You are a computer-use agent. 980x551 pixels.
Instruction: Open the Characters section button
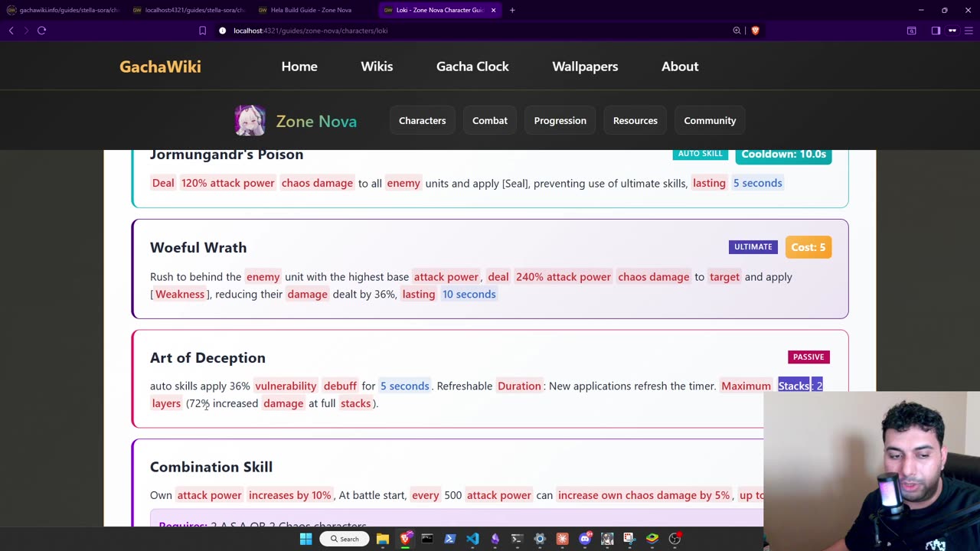point(422,120)
